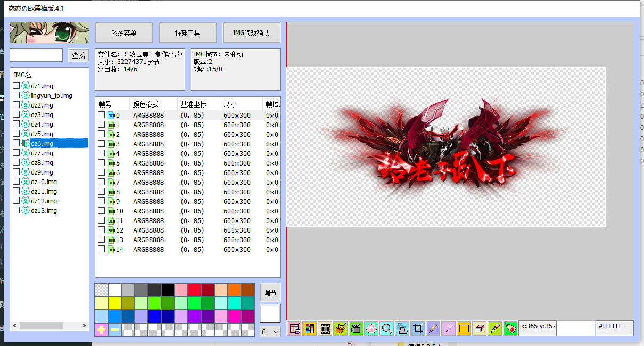Click the yellow plus add-color button
This screenshot has width=644, height=346.
coord(101,330)
